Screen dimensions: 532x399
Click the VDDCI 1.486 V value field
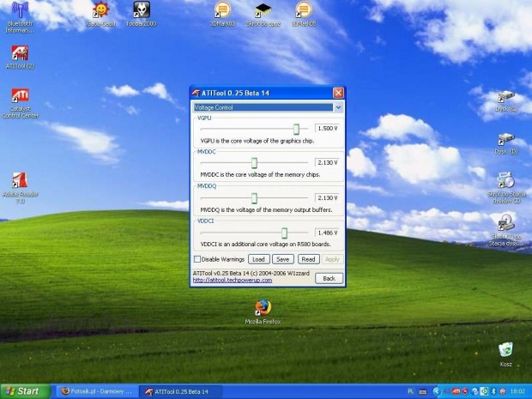[x=327, y=233]
